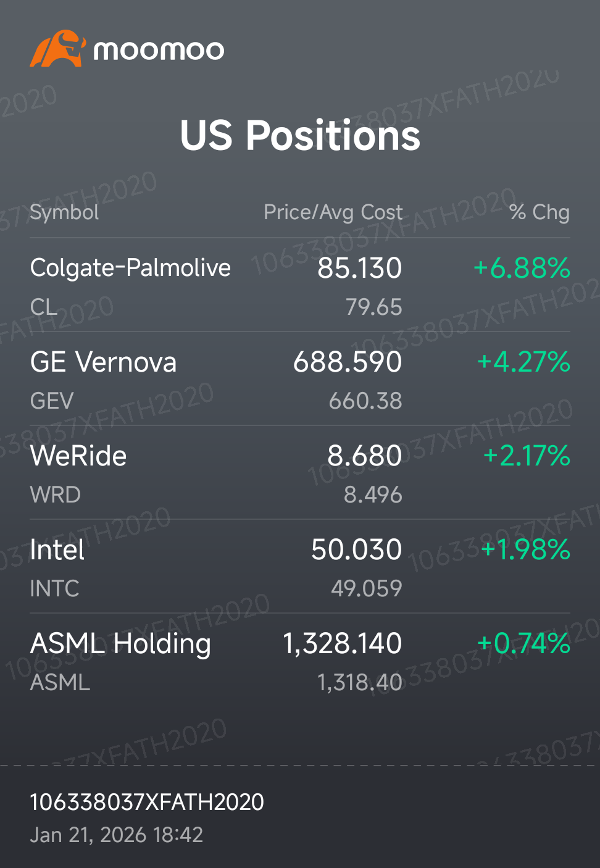
Task: Open the WeRide position row
Action: (x=300, y=473)
